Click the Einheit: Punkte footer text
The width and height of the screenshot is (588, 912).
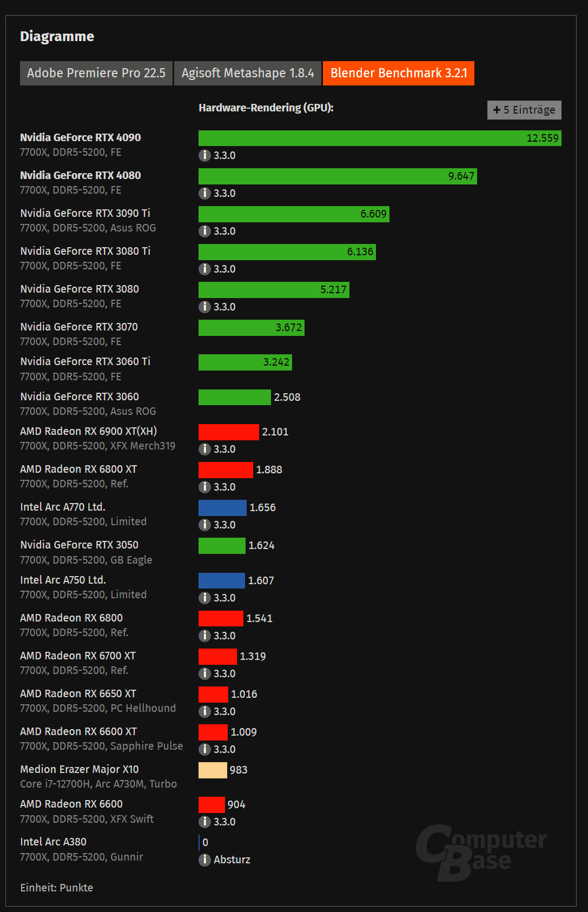pyautogui.click(x=57, y=888)
